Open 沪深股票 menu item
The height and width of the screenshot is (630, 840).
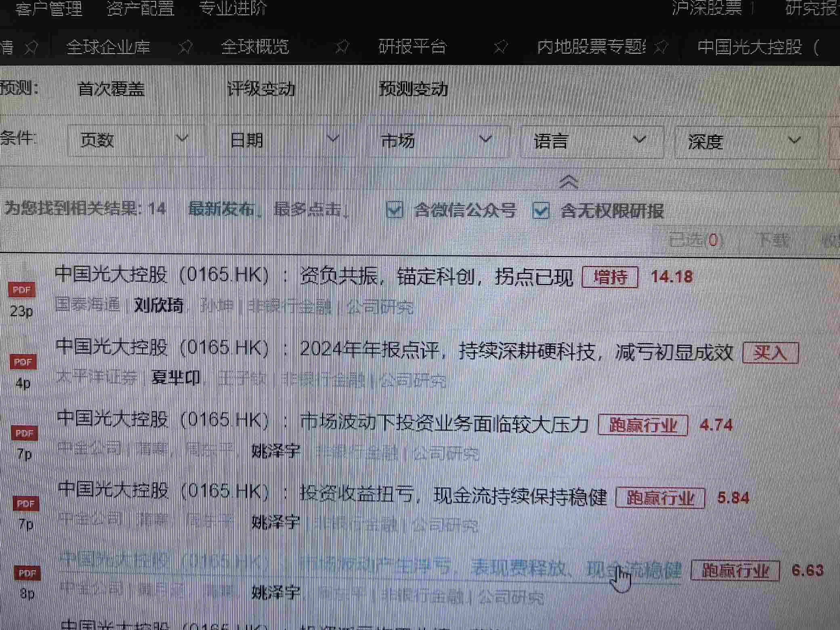(x=707, y=8)
